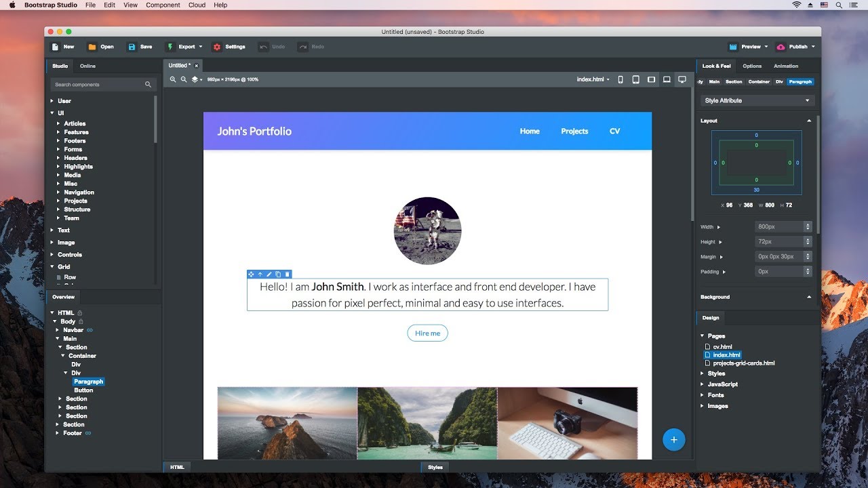Click the lock icon next to HTML
This screenshot has height=488, width=868.
click(79, 313)
